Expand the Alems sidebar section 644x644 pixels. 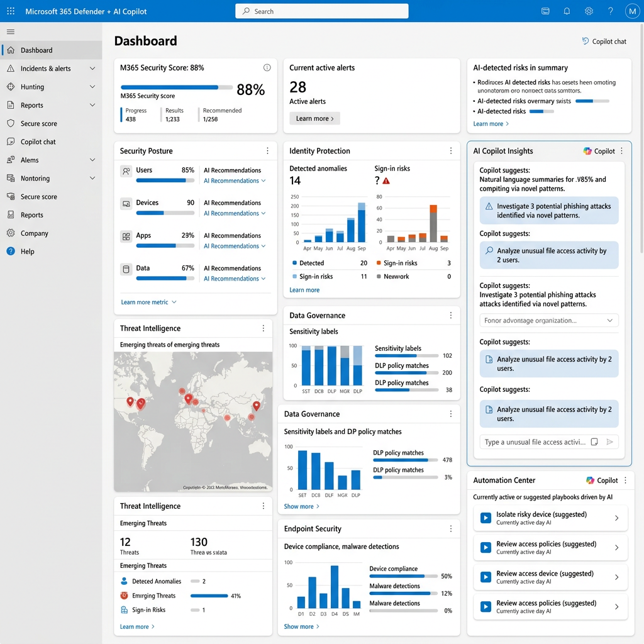pyautogui.click(x=92, y=160)
